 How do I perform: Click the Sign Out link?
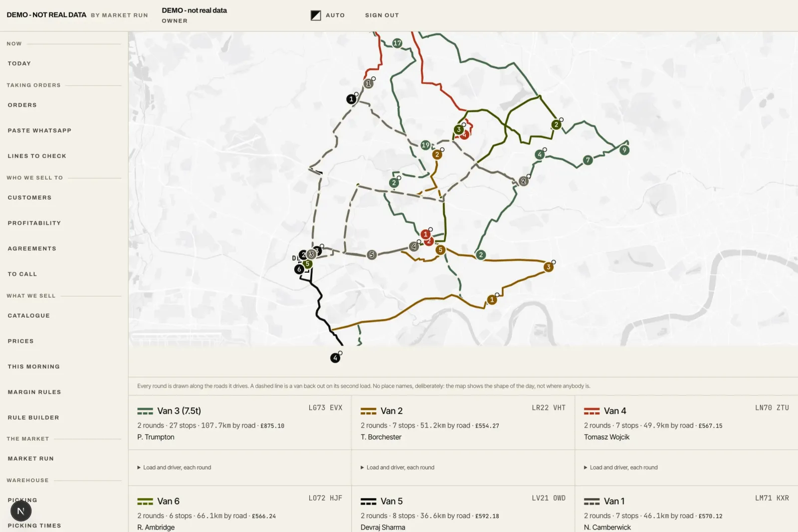tap(382, 15)
